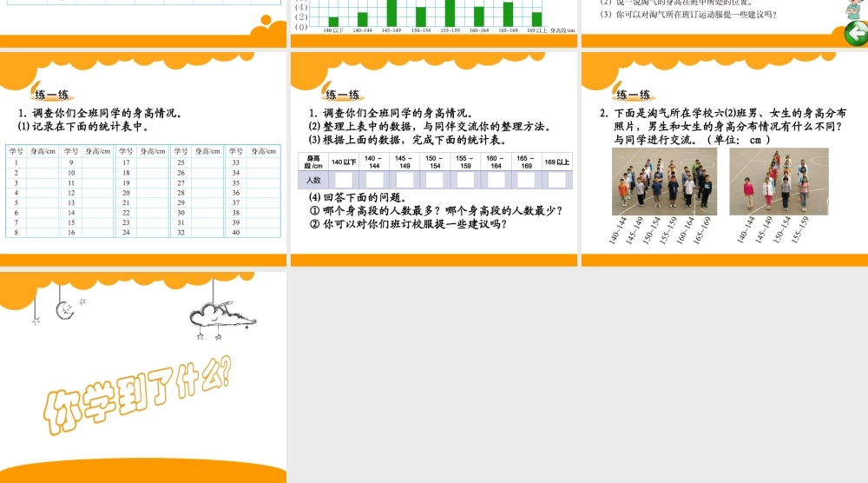The image size is (868, 483).
Task: Click the girls' height distribution photo
Action: pyautogui.click(x=779, y=181)
